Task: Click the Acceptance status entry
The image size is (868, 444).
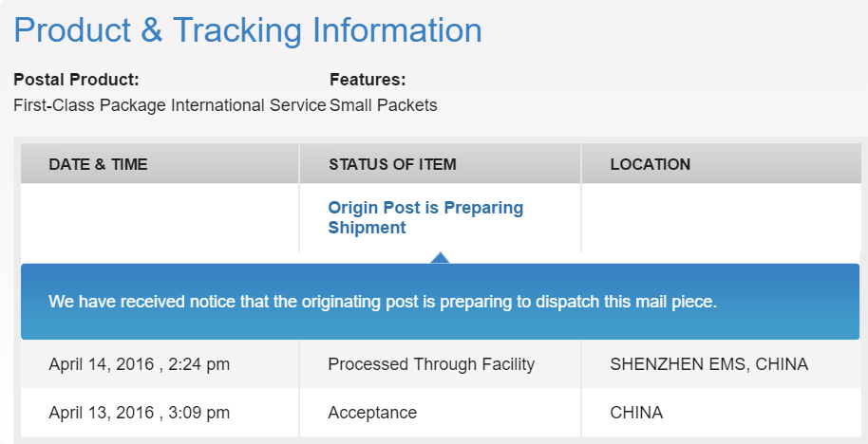Action: click(372, 413)
